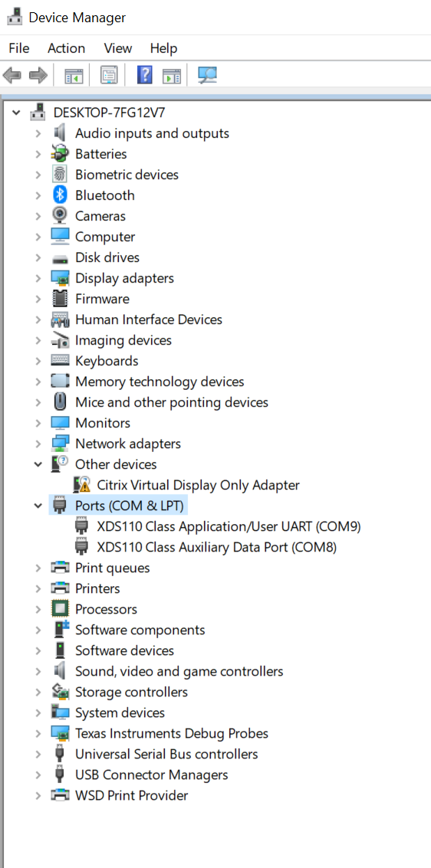
Task: Click the Print queues icon
Action: (60, 568)
